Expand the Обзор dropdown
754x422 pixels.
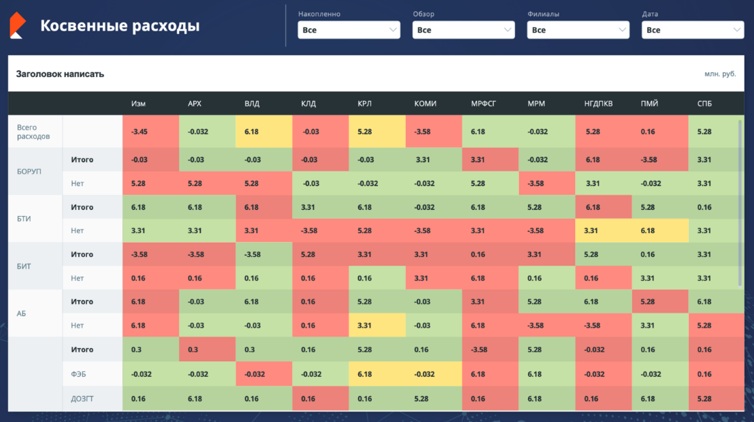(x=463, y=30)
